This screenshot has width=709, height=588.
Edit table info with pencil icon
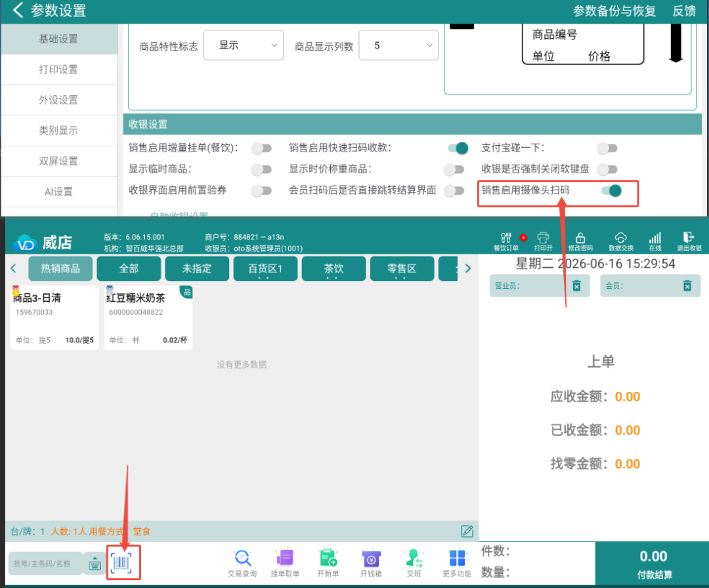point(467,531)
